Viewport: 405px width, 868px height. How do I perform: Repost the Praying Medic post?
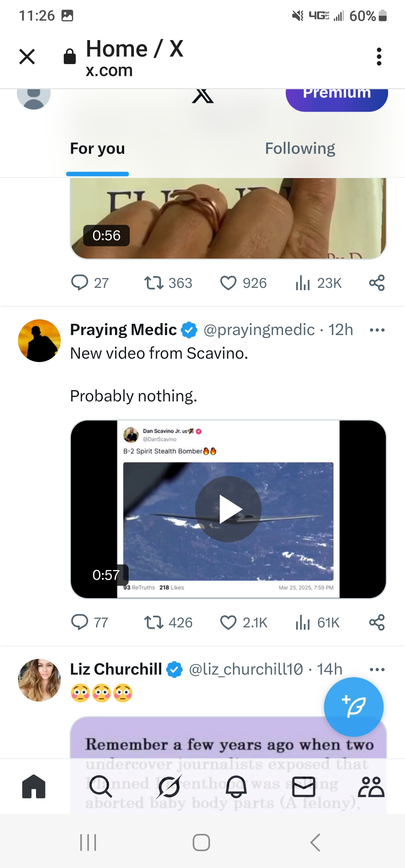pyautogui.click(x=154, y=623)
